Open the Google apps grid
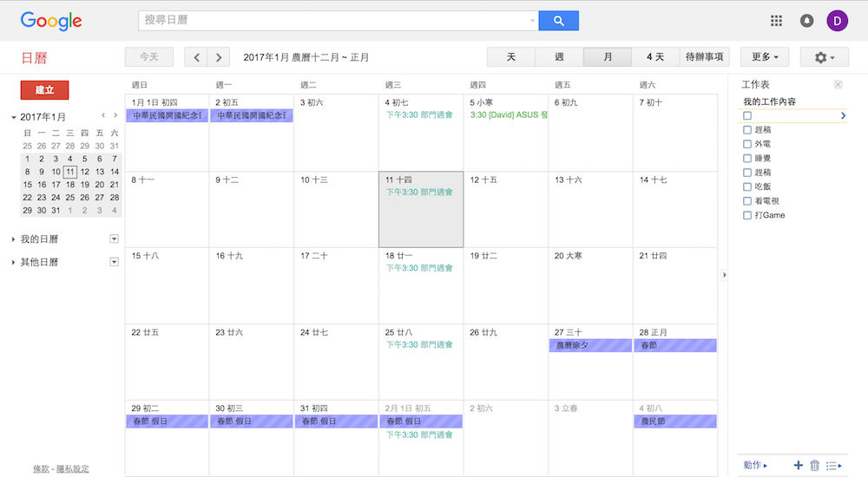This screenshot has height=477, width=868. coord(776,21)
